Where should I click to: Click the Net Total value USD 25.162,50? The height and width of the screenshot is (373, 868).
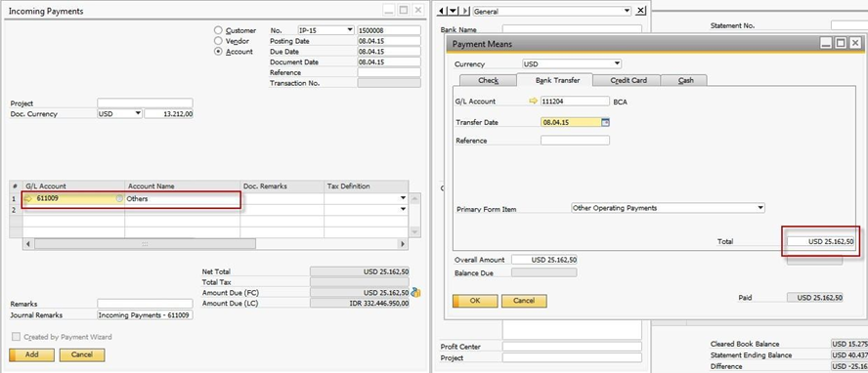click(x=360, y=271)
